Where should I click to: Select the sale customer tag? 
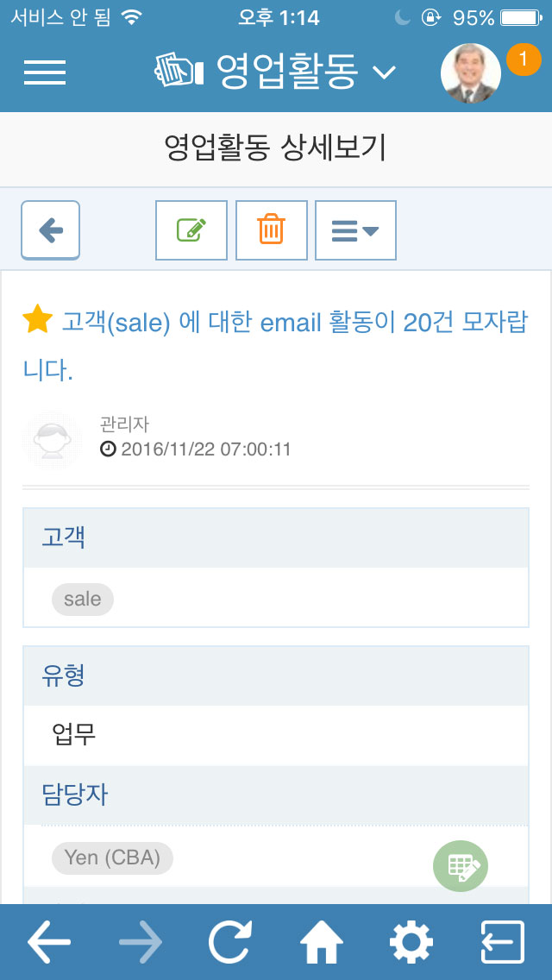click(x=83, y=600)
